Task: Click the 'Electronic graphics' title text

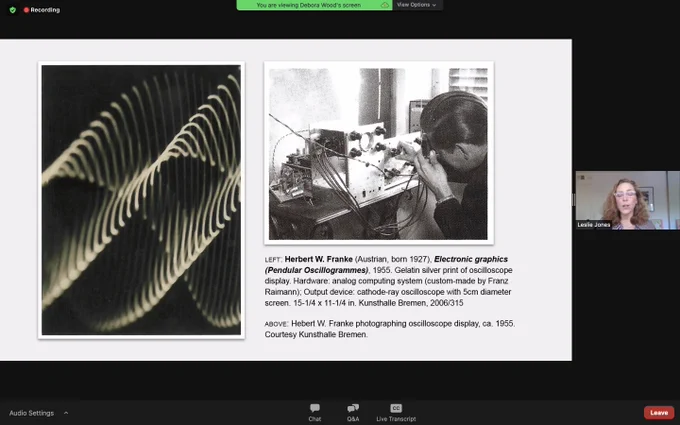Action: pos(471,259)
